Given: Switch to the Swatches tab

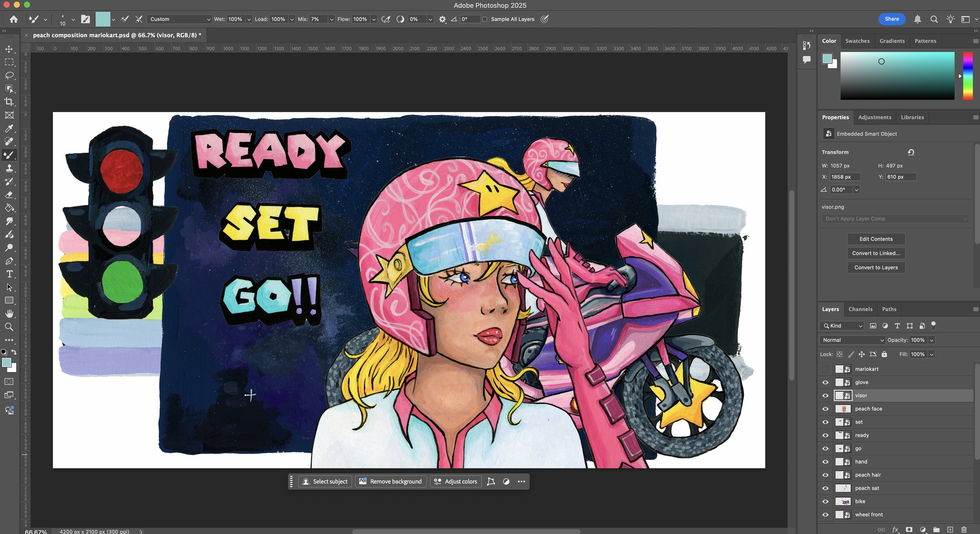Looking at the screenshot, I should pos(857,41).
